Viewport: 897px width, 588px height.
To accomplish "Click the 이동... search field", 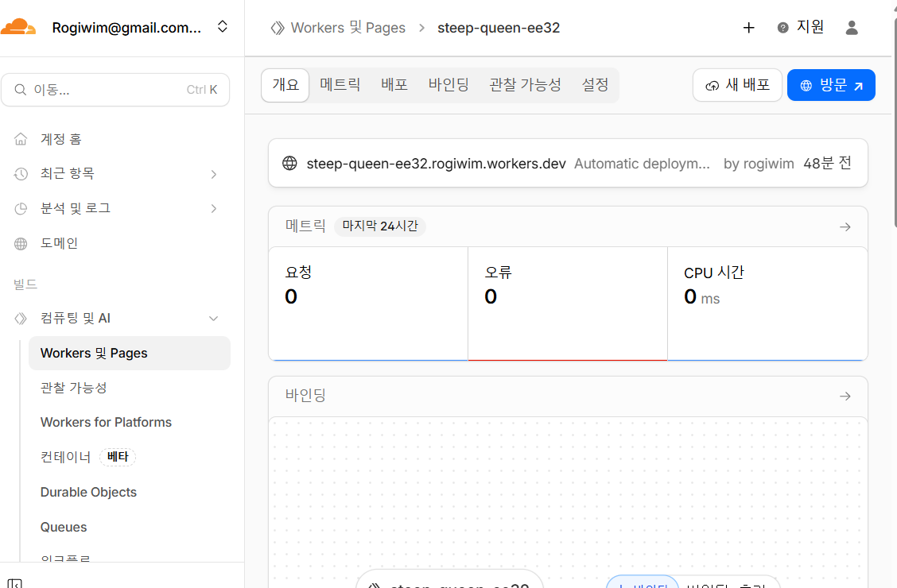I will 115,90.
